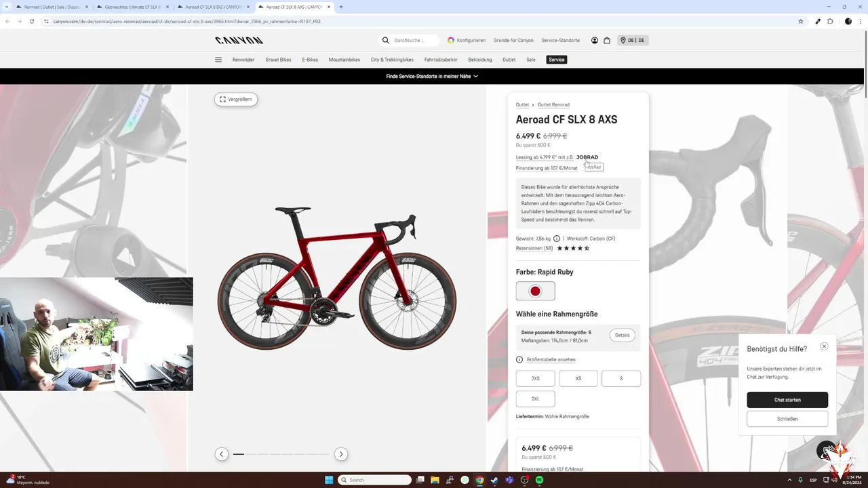
Task: Go back in browser history
Action: tap(7, 21)
